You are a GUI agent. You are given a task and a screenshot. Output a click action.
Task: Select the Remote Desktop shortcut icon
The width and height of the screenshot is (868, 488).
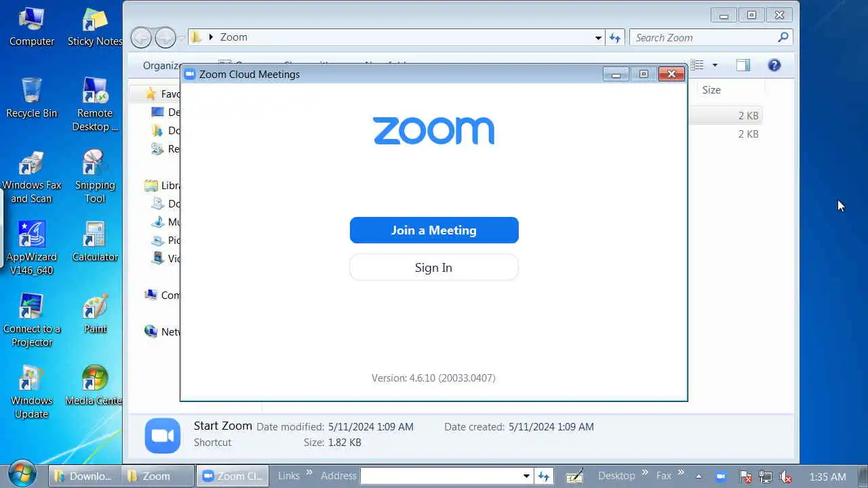tap(95, 105)
